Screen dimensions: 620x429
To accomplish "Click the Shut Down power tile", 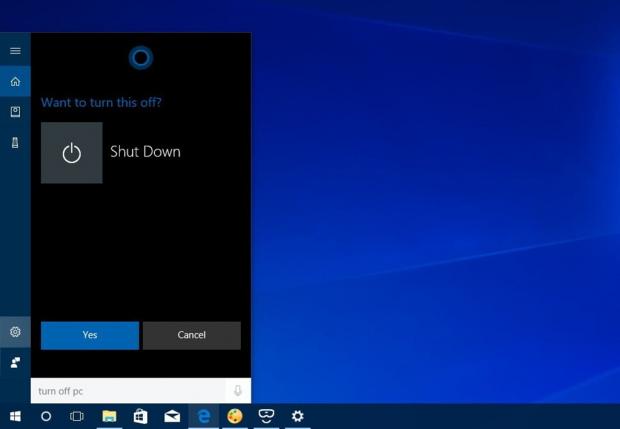I will pos(72,153).
